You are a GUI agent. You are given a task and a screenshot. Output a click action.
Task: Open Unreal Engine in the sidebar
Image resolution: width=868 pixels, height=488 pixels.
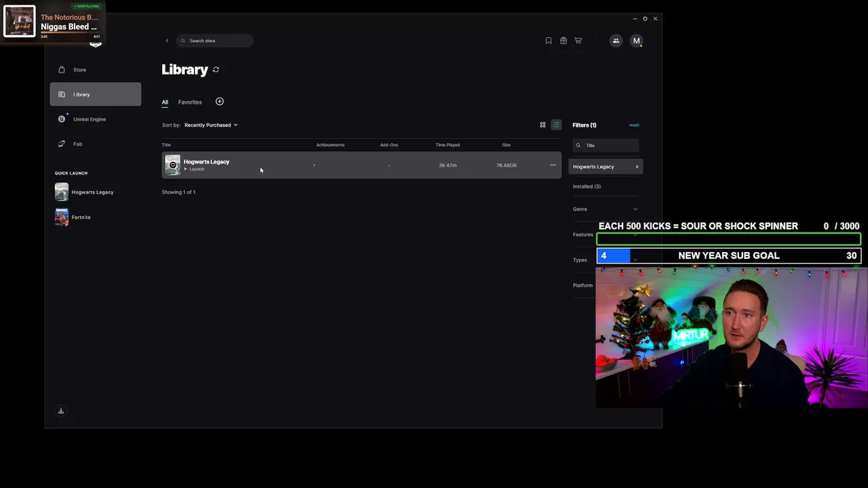coord(96,119)
